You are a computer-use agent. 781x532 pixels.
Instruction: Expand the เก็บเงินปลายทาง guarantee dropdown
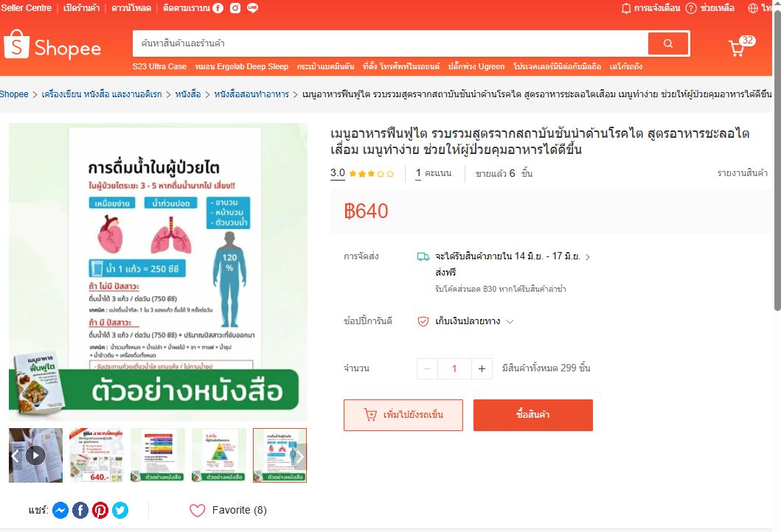point(510,321)
